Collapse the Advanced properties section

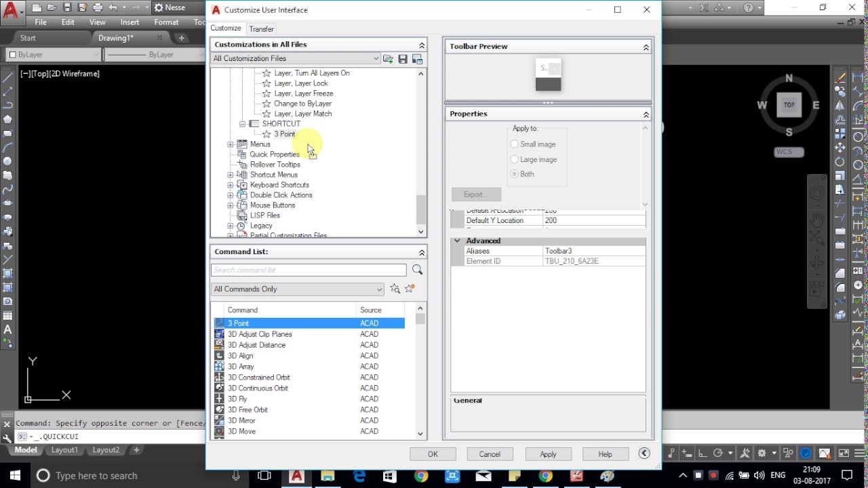[457, 241]
